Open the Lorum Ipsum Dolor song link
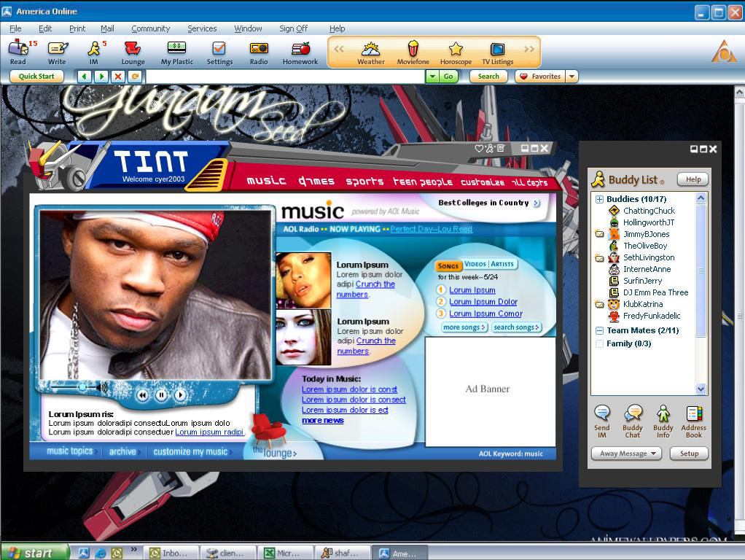745x560 pixels. [x=483, y=302]
